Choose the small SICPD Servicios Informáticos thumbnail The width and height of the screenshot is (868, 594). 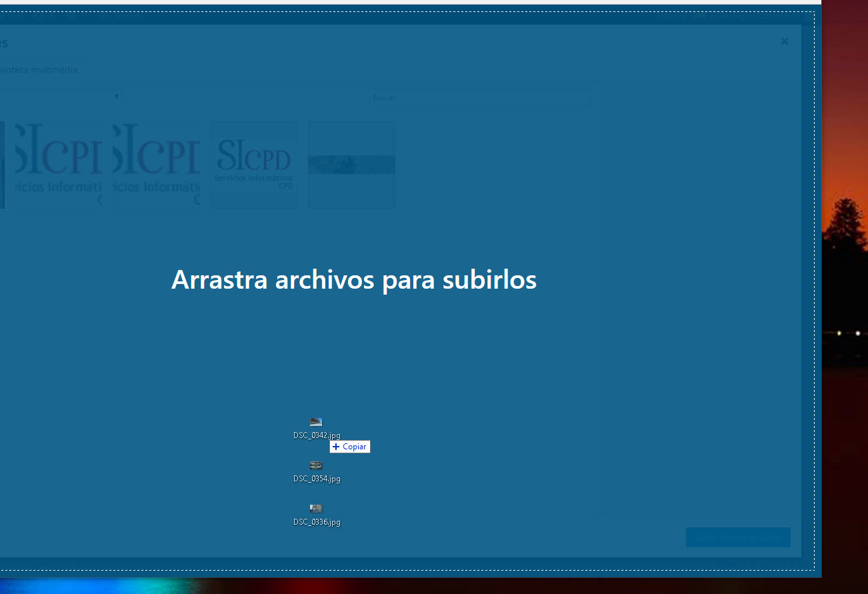click(254, 165)
